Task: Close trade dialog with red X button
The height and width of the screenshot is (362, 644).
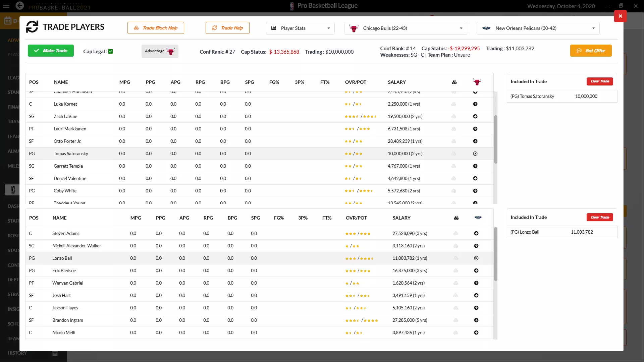Action: pos(620,16)
